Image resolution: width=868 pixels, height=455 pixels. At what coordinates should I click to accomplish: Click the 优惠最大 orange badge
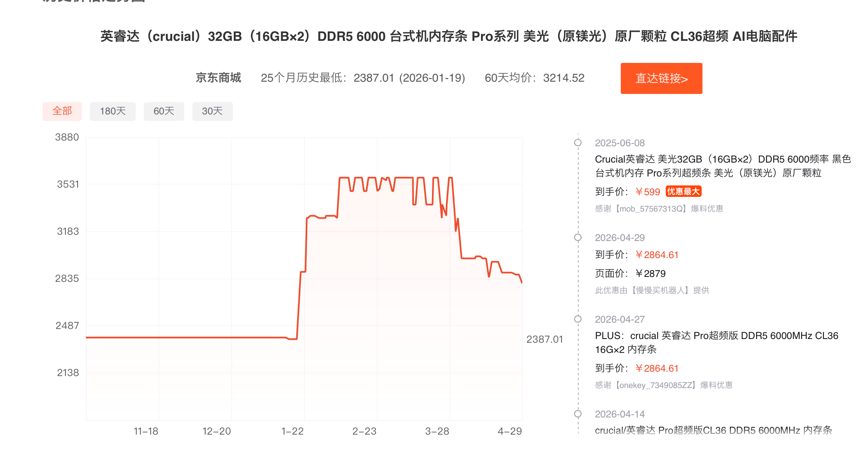pos(683,192)
